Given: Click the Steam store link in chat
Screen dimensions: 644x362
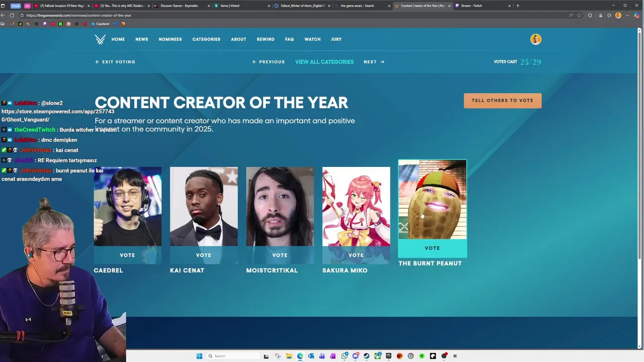Looking at the screenshot, I should (58, 116).
